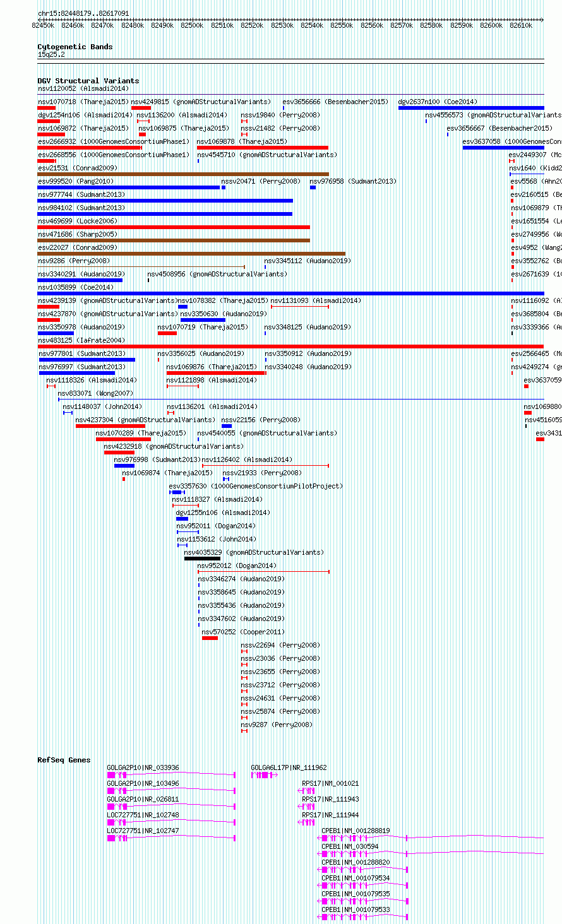Open variant nsv977744 (Sudmant2013)
Viewport: 562px width, 924px height.
[81, 194]
